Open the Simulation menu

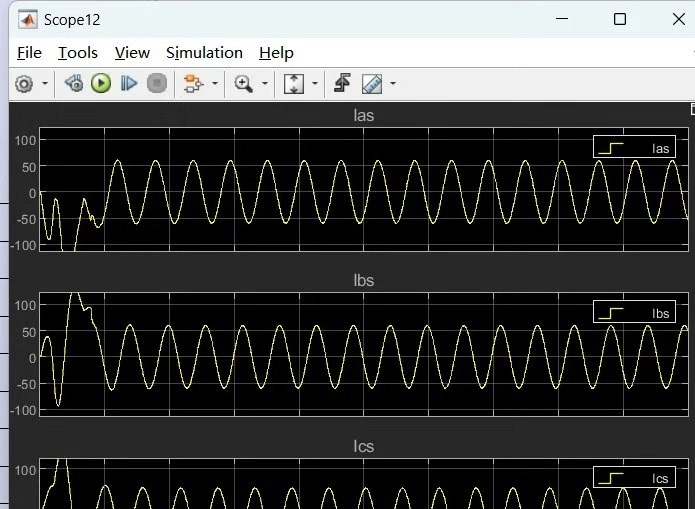pos(204,53)
